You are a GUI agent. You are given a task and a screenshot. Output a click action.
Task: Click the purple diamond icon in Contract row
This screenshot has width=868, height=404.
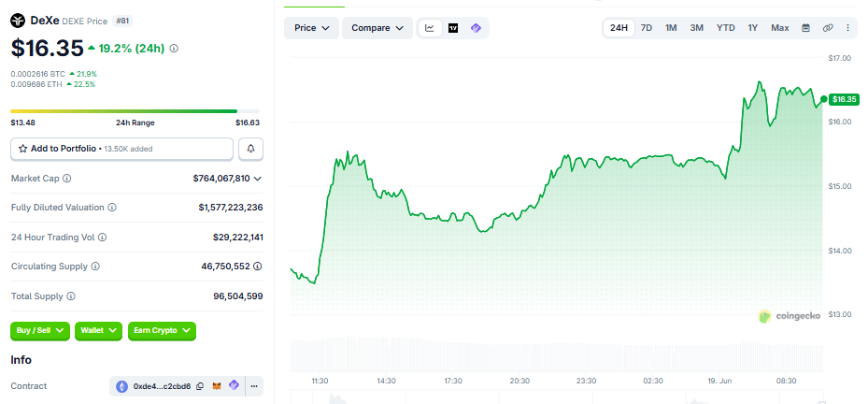coord(235,385)
